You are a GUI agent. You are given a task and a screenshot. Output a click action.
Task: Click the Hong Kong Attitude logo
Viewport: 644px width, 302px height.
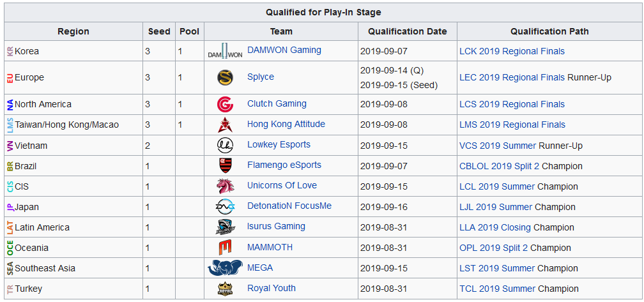pyautogui.click(x=225, y=125)
